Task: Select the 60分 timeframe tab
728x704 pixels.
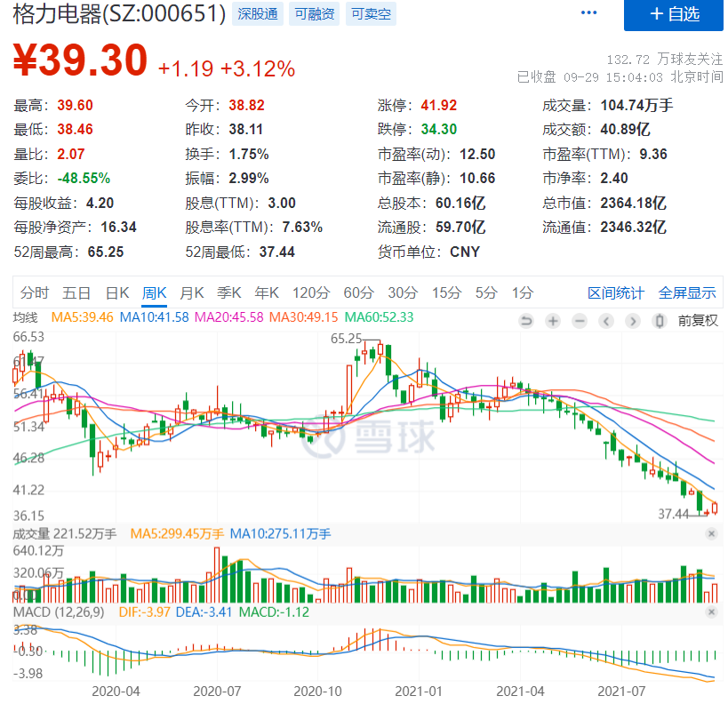Action: pyautogui.click(x=358, y=293)
